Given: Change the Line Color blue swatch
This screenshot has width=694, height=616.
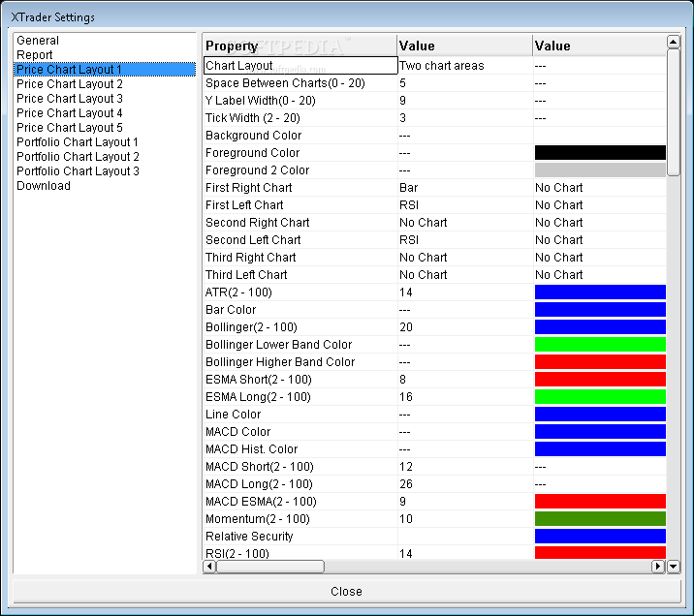Looking at the screenshot, I should pos(600,415).
